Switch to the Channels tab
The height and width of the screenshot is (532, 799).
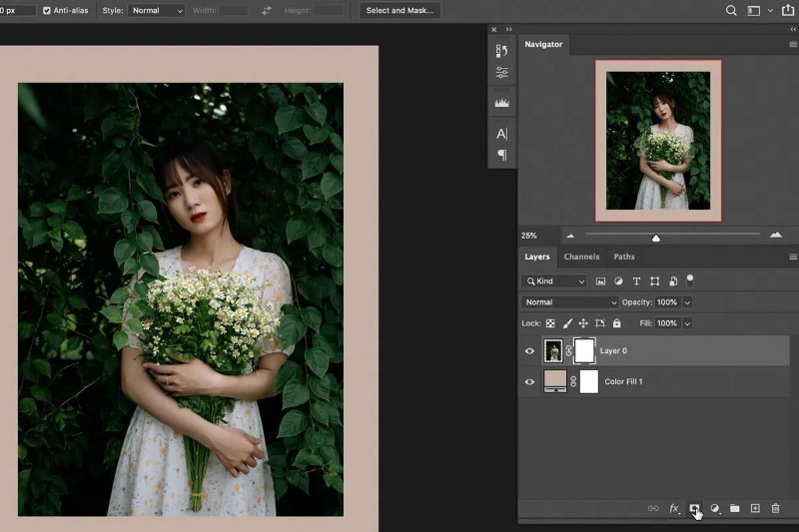[x=581, y=257]
